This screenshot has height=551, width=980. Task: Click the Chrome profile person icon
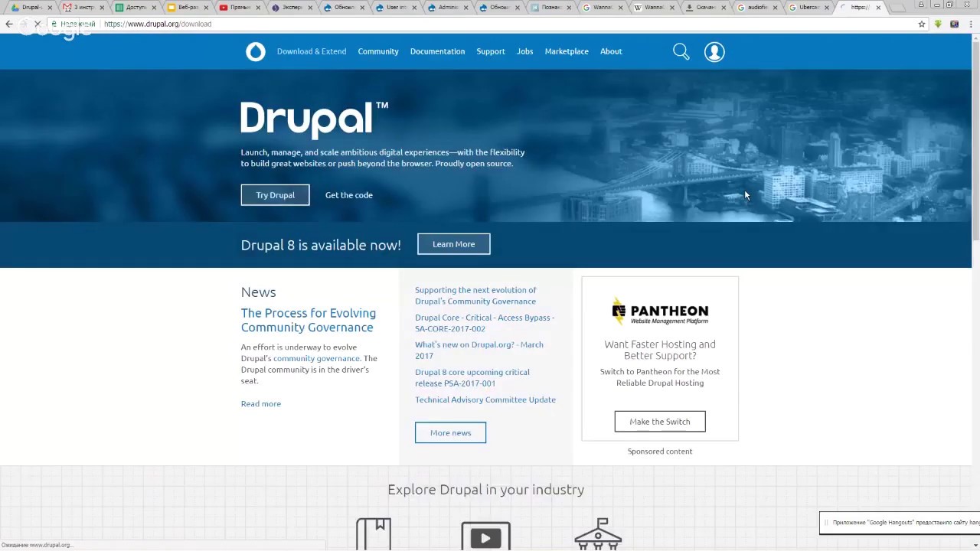921,5
